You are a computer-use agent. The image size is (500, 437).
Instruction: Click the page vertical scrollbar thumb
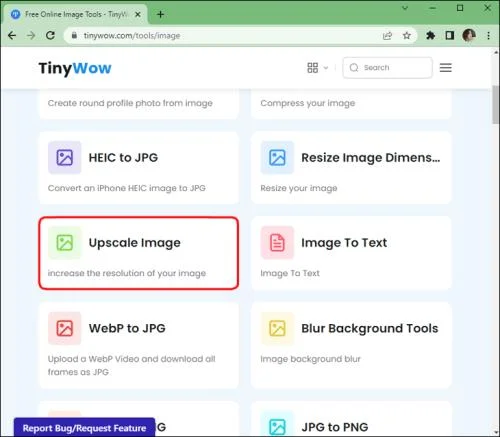[x=496, y=105]
